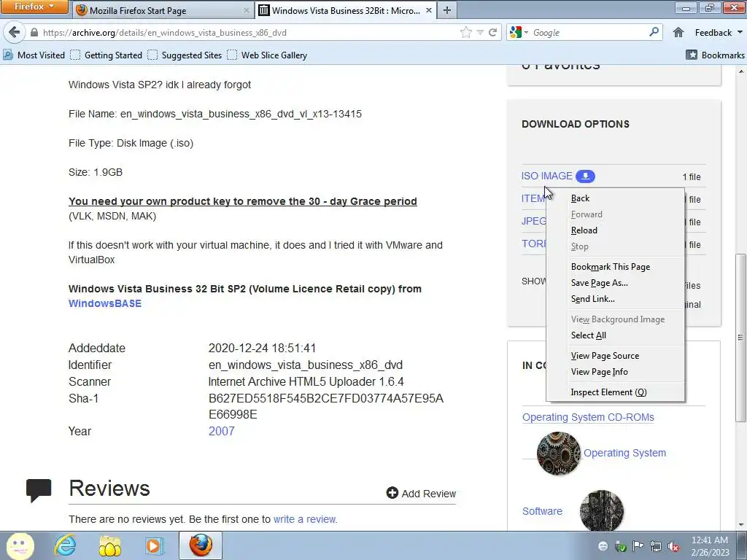Open the Feedback dropdown

click(x=719, y=32)
